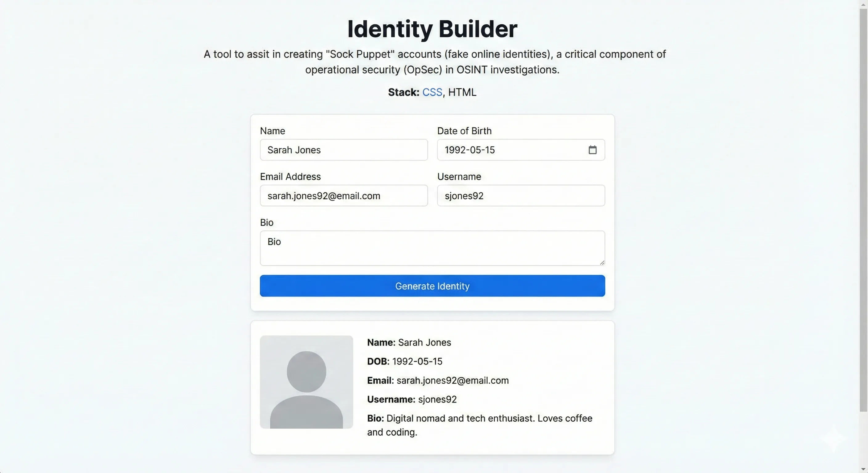Open the CSS stack link
Screen dimensions: 868x473
(x=433, y=92)
